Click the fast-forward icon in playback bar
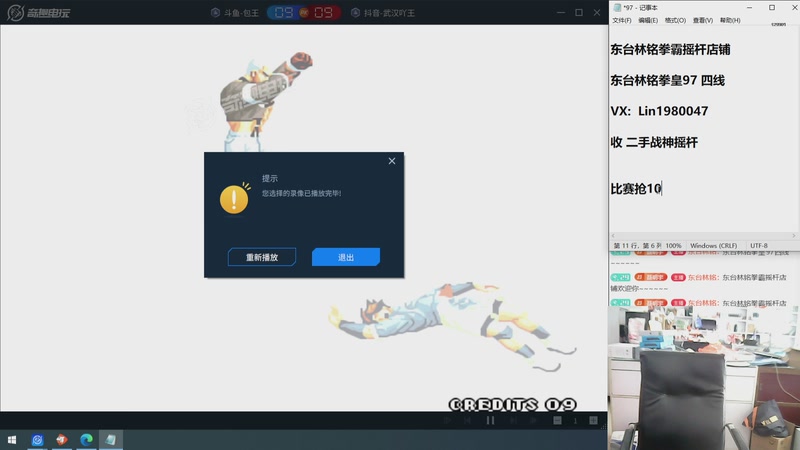The width and height of the screenshot is (800, 450). [x=534, y=420]
